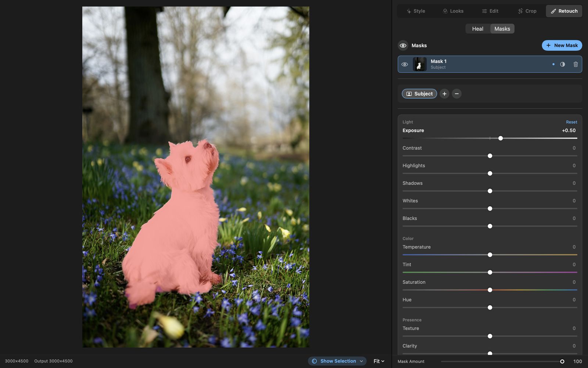Image resolution: width=588 pixels, height=368 pixels.
Task: Click the Highlights slider knob
Action: tap(490, 174)
